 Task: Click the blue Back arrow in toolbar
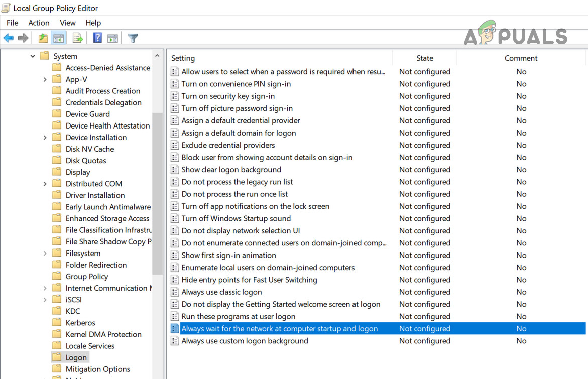[x=9, y=38]
